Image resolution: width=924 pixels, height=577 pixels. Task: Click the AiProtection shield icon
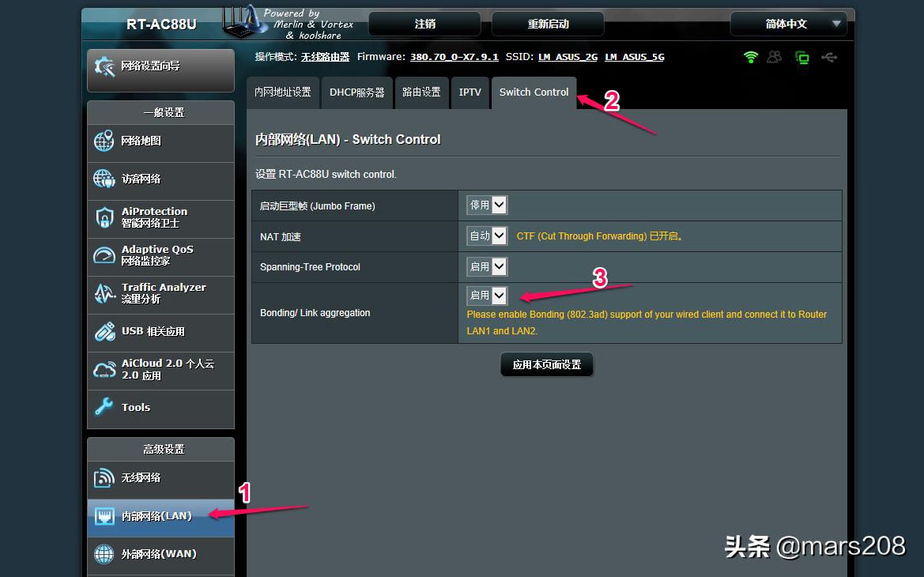104,217
